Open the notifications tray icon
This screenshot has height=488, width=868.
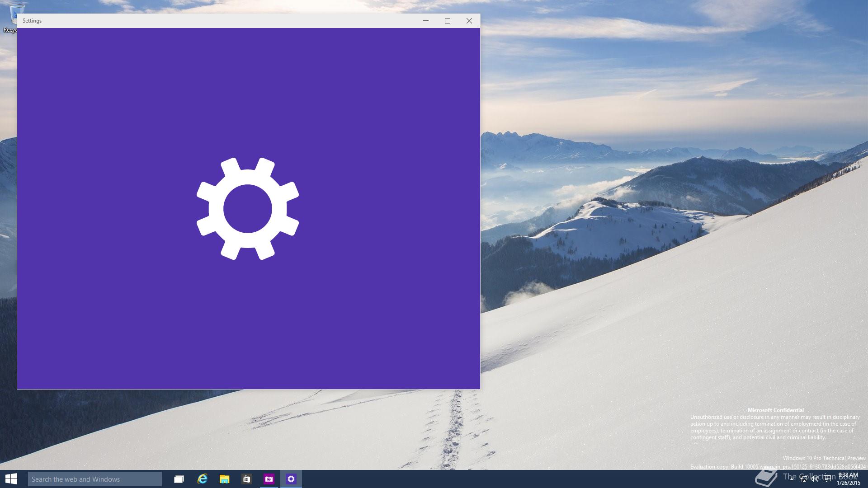coord(827,479)
